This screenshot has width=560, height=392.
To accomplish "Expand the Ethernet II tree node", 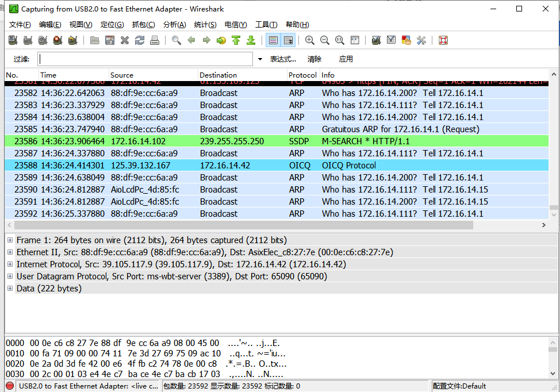I will [10, 252].
